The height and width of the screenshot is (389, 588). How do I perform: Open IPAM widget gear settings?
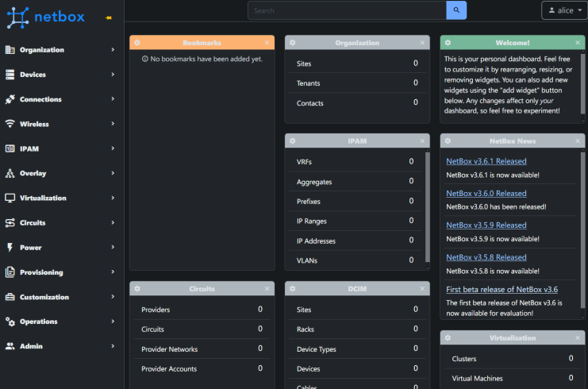pyautogui.click(x=293, y=141)
